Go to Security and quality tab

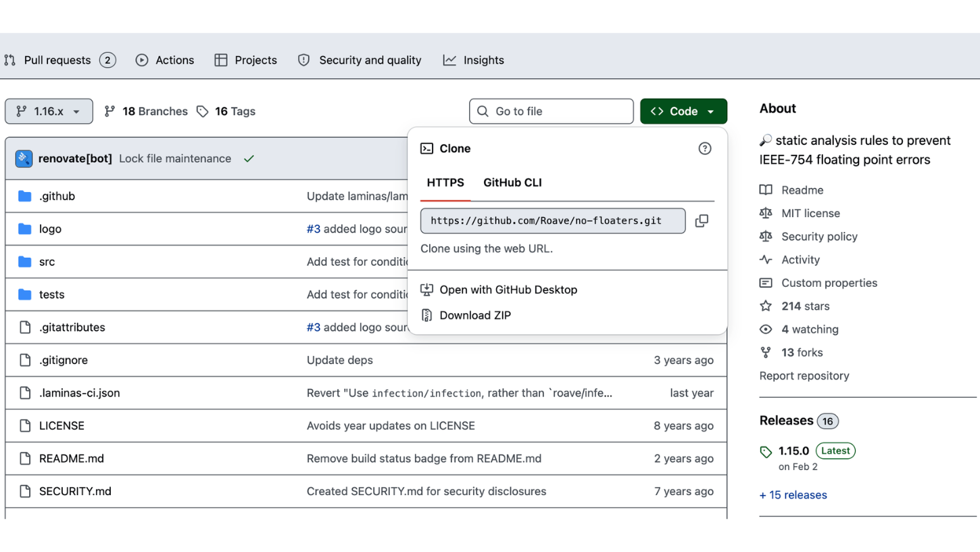(360, 60)
